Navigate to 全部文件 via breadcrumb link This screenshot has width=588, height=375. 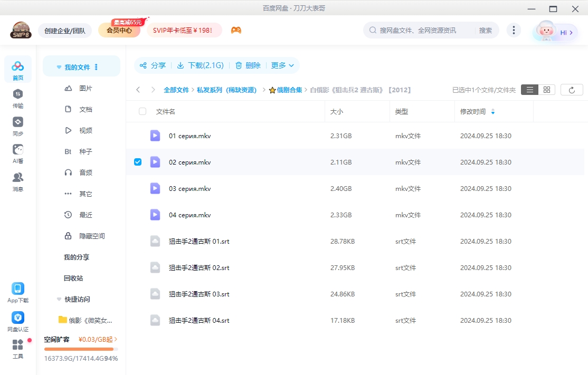pos(176,90)
